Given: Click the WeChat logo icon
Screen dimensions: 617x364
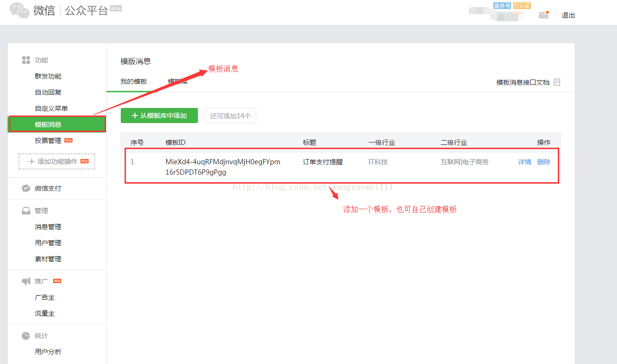Looking at the screenshot, I should [x=19, y=10].
